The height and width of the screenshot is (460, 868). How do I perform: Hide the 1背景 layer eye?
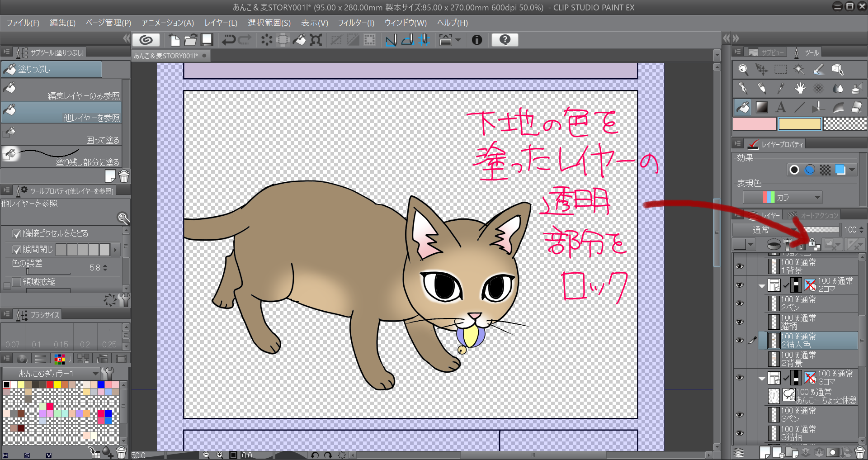coord(740,266)
